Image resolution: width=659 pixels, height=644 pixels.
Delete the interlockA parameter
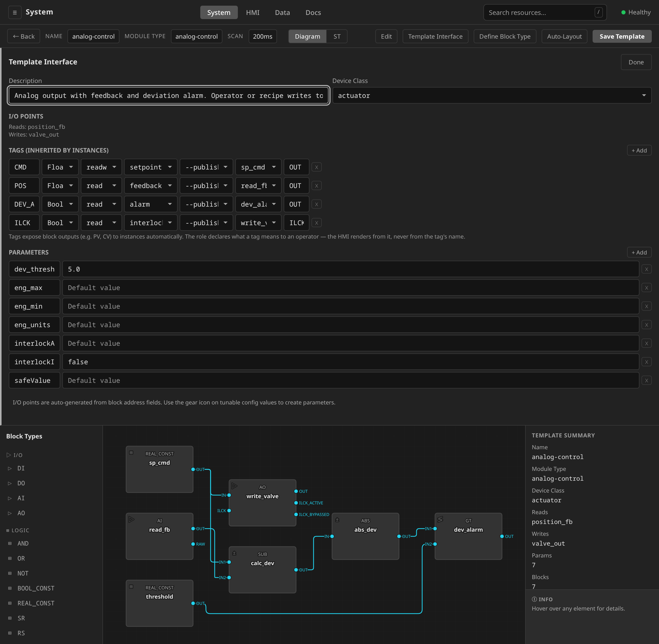click(x=646, y=343)
